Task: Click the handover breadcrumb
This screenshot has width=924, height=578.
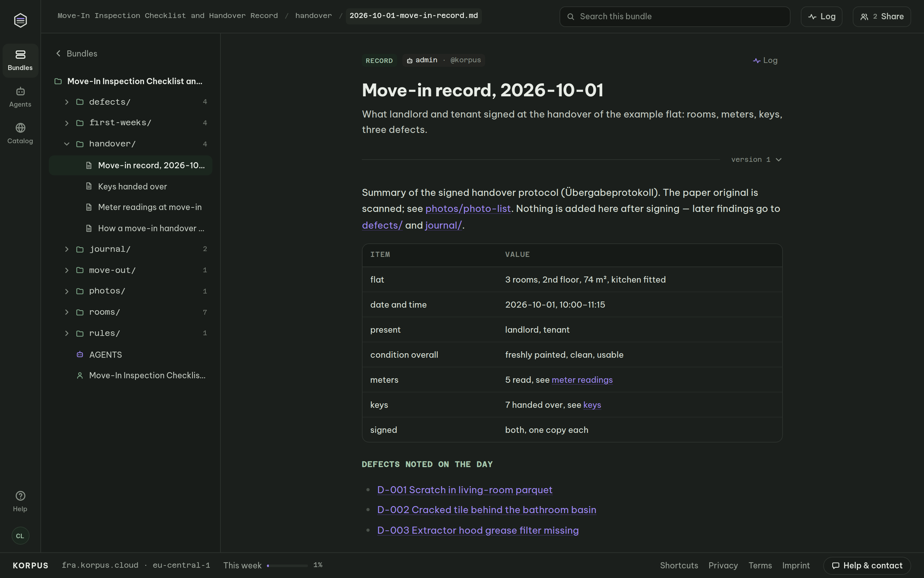Action: (313, 16)
